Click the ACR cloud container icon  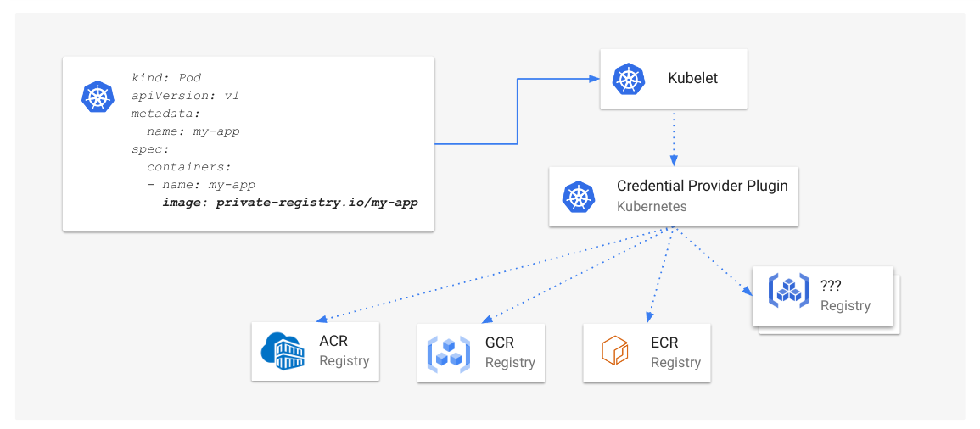coord(283,351)
